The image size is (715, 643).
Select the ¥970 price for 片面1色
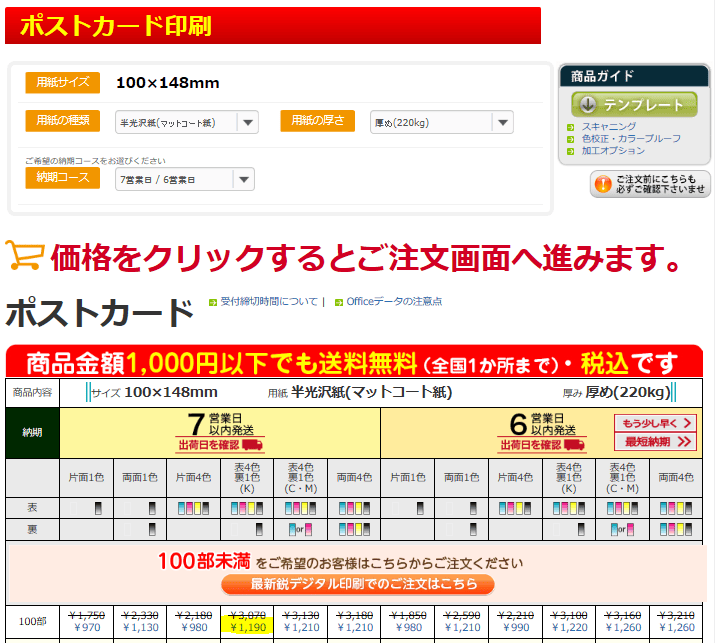pos(86,628)
